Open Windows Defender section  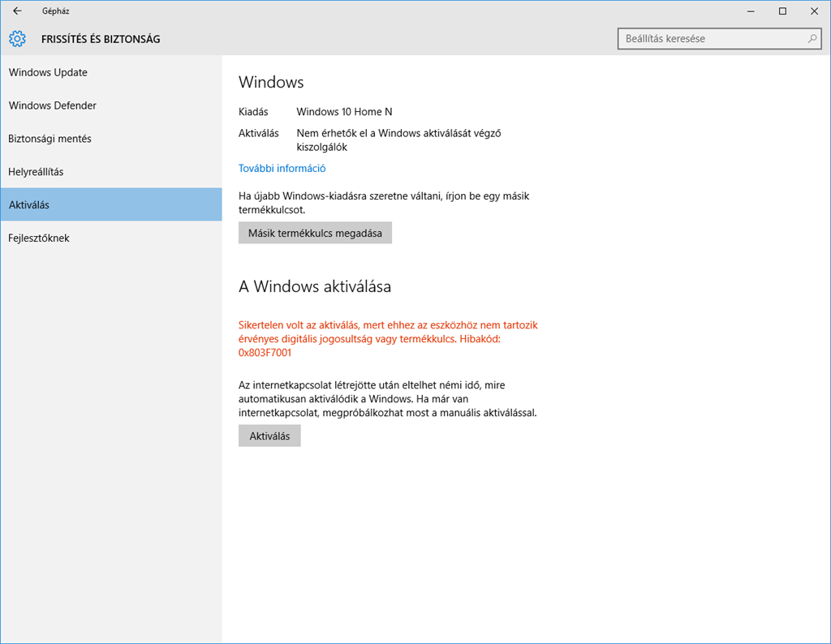[111, 105]
